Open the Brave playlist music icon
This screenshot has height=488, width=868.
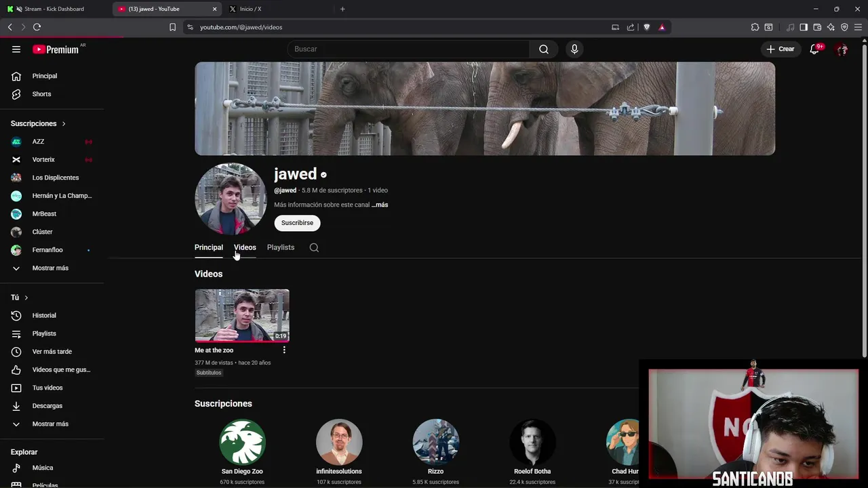click(790, 27)
